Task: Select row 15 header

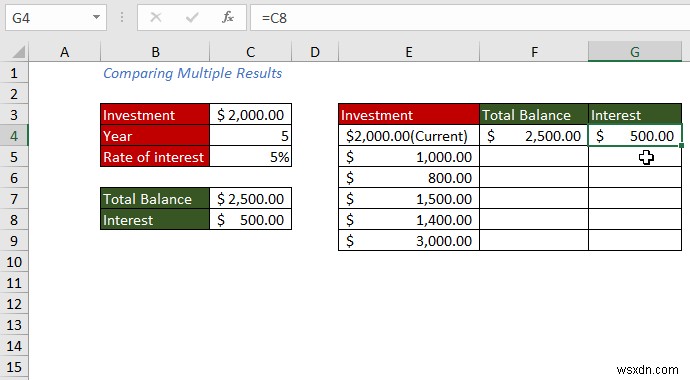Action: pos(14,367)
